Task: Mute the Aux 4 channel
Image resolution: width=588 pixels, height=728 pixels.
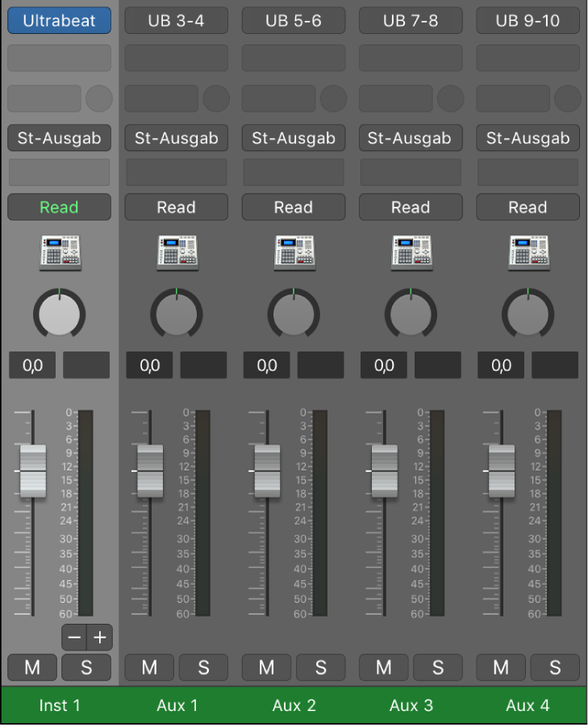Action: pyautogui.click(x=501, y=667)
